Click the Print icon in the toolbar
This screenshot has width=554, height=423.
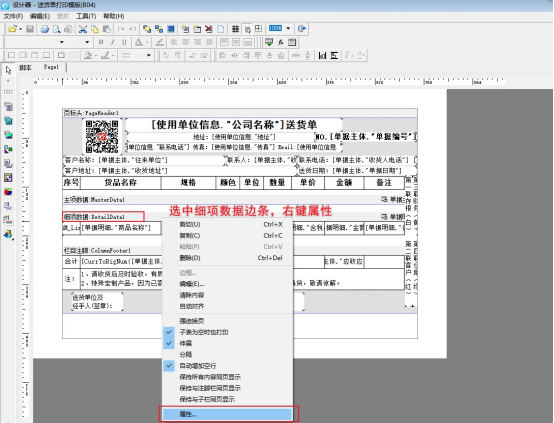point(44,29)
